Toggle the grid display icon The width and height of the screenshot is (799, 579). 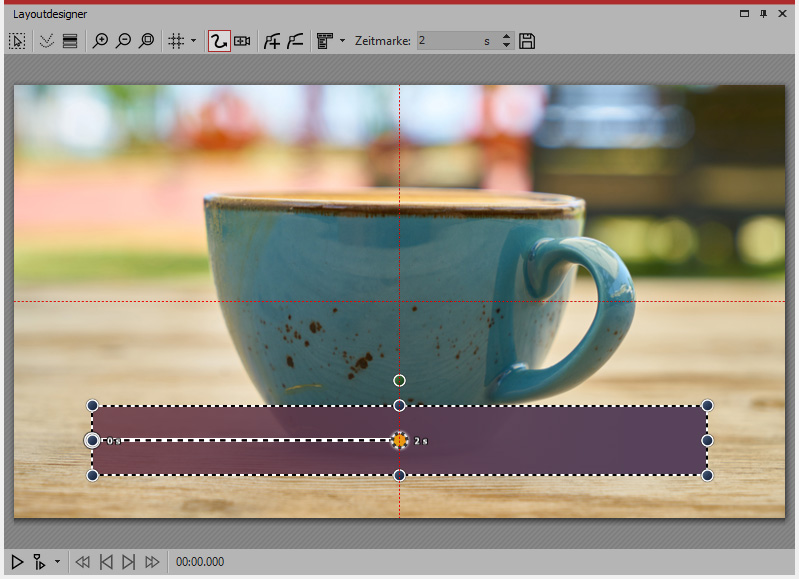click(176, 41)
